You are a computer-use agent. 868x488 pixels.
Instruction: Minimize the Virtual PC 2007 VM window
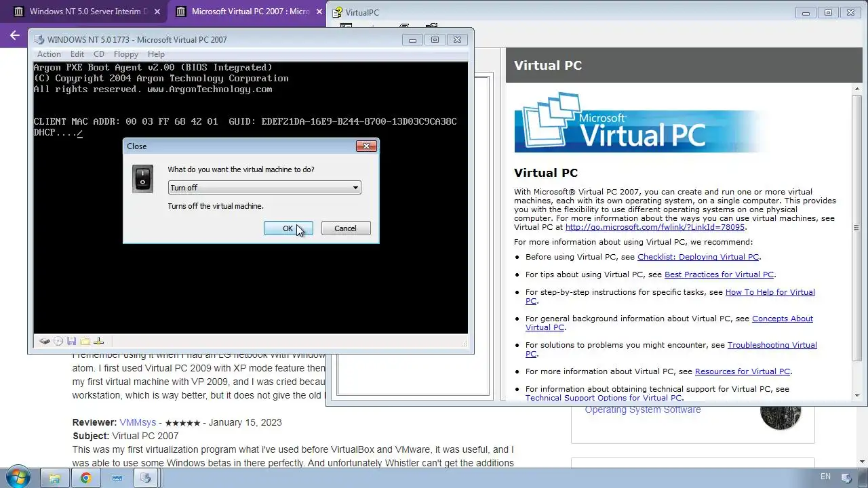coord(412,40)
